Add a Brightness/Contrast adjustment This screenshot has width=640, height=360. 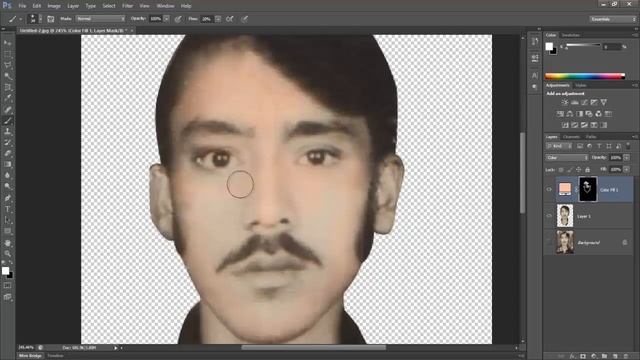point(565,102)
